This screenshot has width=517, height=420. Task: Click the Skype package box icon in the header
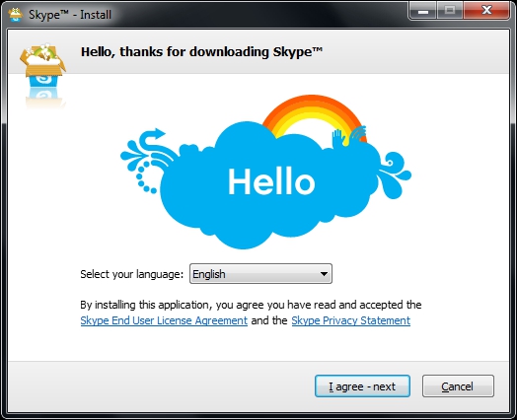42,65
